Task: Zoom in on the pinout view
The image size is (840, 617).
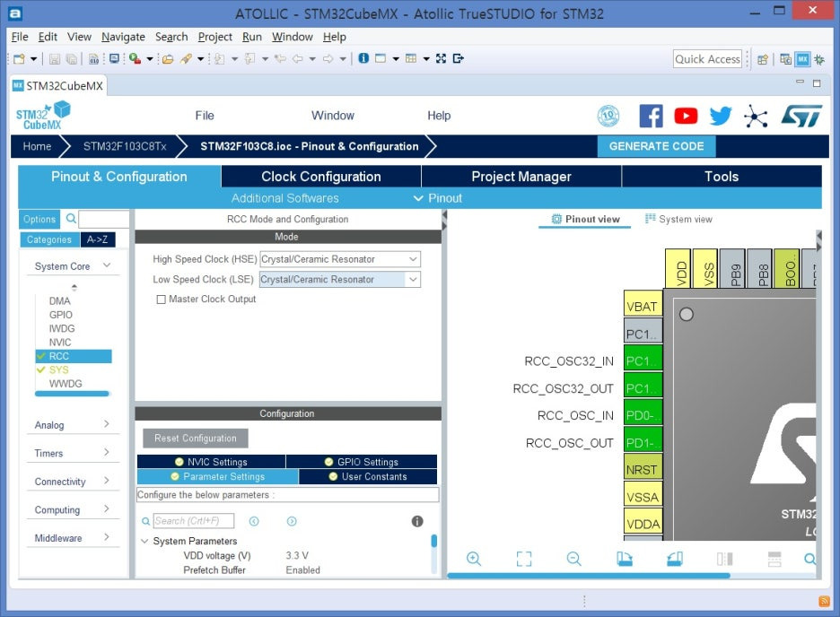Action: tap(474, 559)
